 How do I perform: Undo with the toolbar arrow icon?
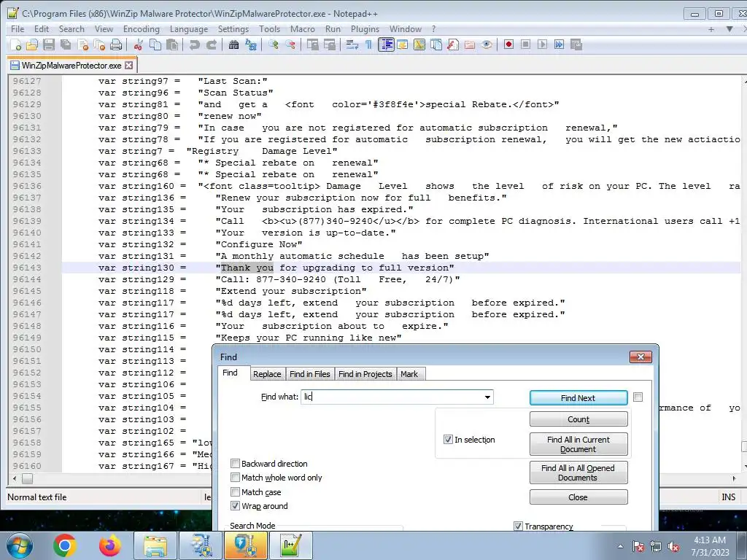tap(194, 44)
